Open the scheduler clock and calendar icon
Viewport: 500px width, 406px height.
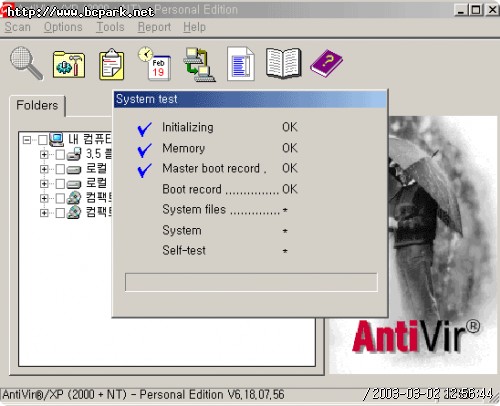(154, 64)
